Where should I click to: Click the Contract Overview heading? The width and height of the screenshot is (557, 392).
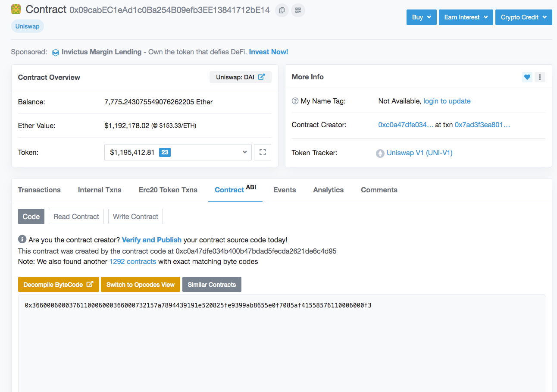pyautogui.click(x=49, y=77)
